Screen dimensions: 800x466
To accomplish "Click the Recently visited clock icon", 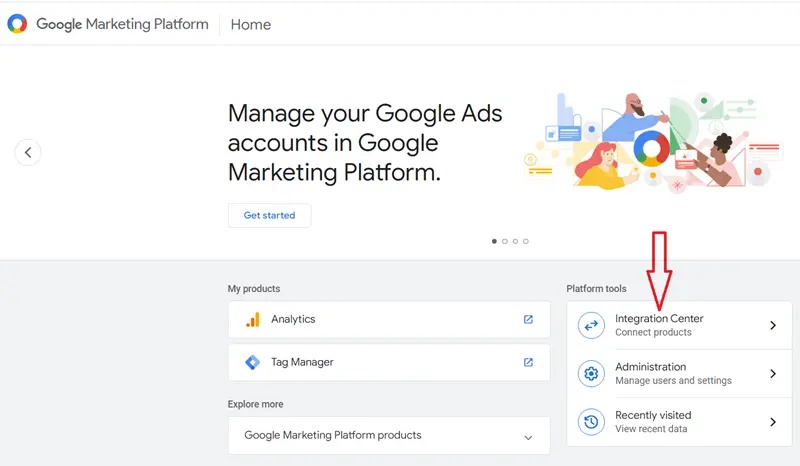I will (591, 422).
